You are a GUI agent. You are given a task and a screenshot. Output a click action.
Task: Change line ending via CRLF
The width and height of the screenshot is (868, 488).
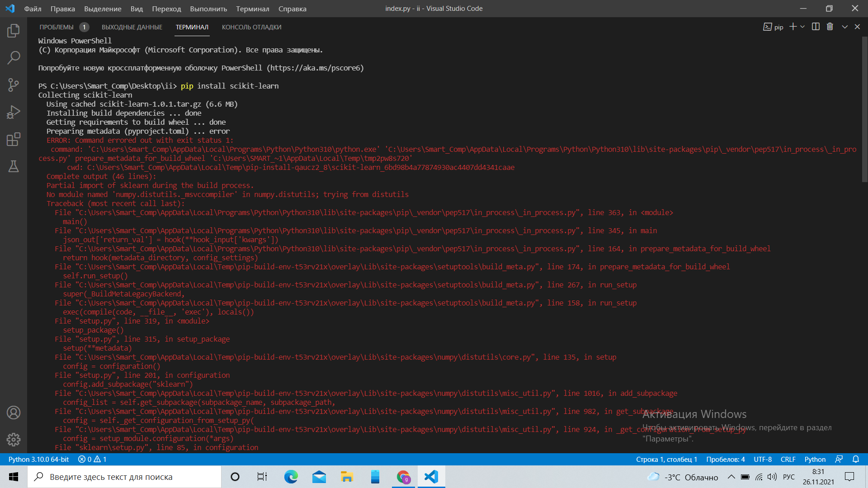788,459
